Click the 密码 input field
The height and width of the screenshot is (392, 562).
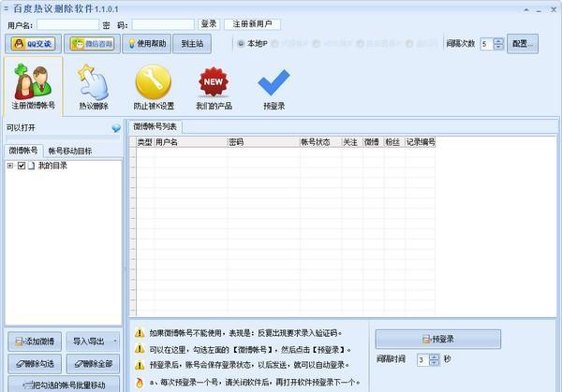point(163,24)
